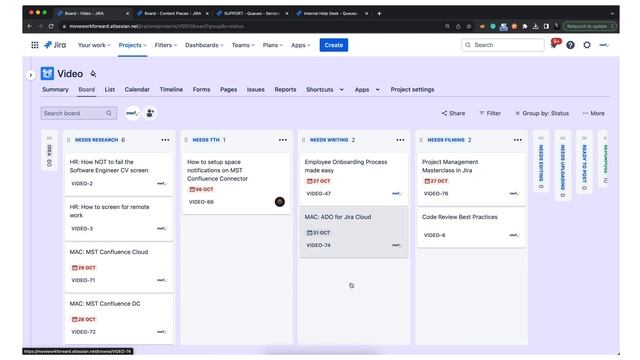Expand the collapsed Ready to Post column
Screen dimensions: 640x360
[x=584, y=162]
